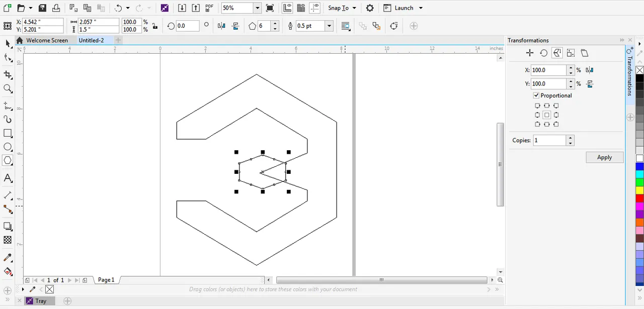Select the Color Eyedropper tool
The height and width of the screenshot is (309, 644).
(8, 257)
